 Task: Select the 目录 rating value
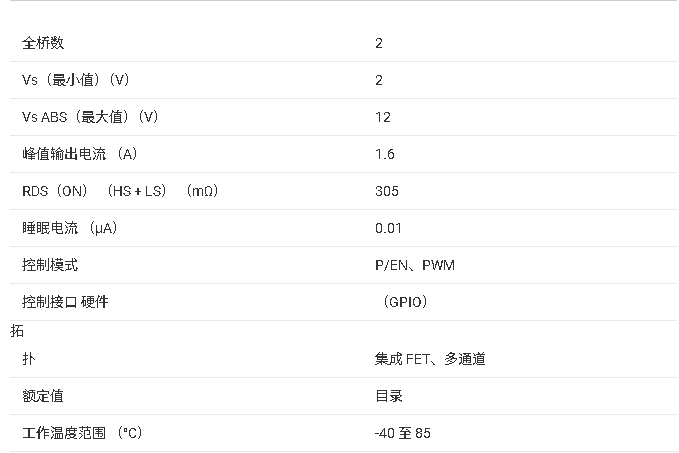coord(389,396)
